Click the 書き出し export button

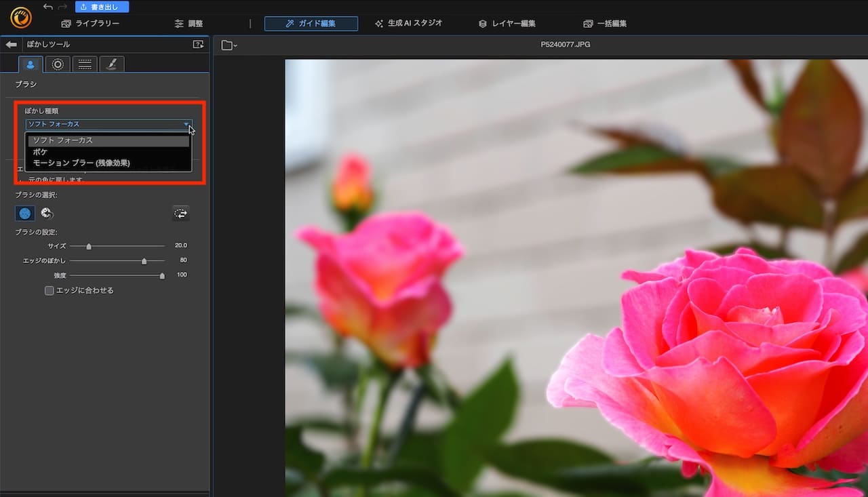102,7
